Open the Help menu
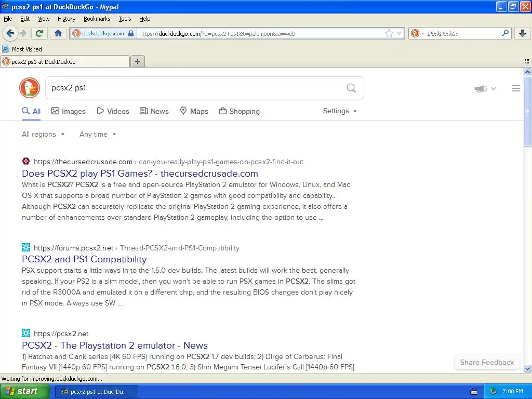Viewport: 532px width, 399px height. coord(144,19)
